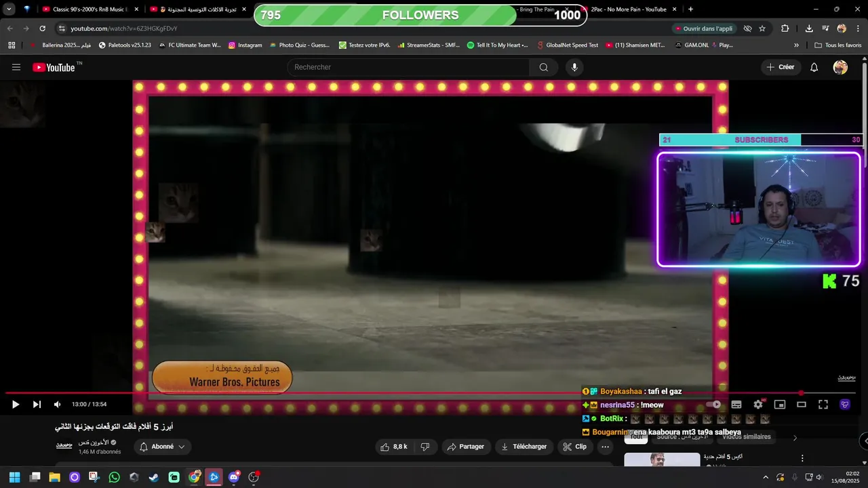Open the Tous les favoris folder
Viewport: 868px width, 488px height.
click(x=837, y=45)
